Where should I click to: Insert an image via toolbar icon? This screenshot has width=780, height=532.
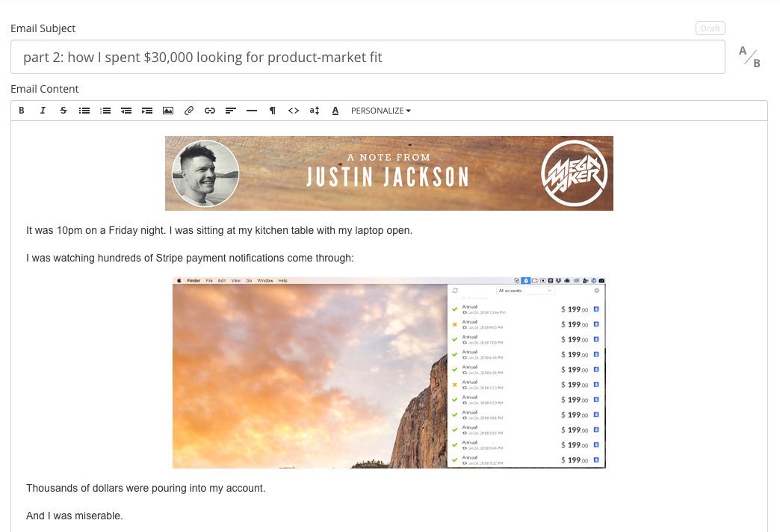[168, 111]
